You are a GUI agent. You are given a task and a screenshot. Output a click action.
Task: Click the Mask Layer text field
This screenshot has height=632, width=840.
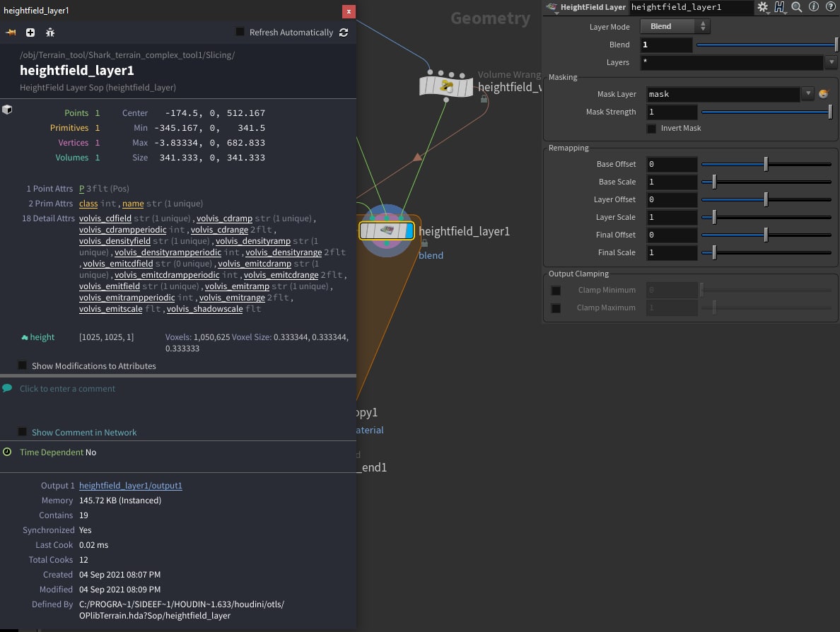click(x=723, y=94)
